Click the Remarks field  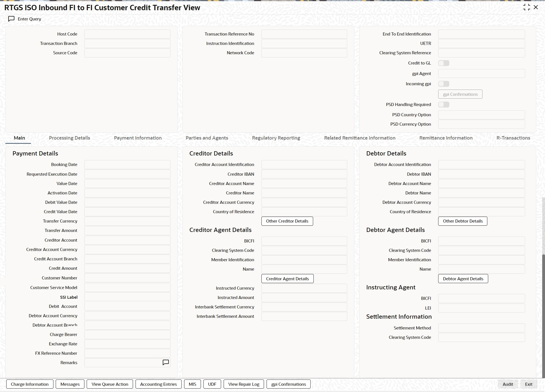coord(127,363)
